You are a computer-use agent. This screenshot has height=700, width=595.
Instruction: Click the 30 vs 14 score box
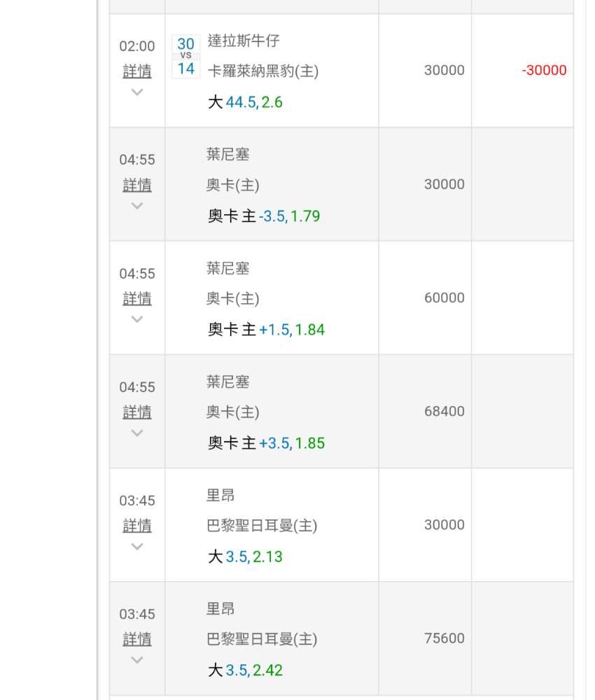pyautogui.click(x=185, y=56)
